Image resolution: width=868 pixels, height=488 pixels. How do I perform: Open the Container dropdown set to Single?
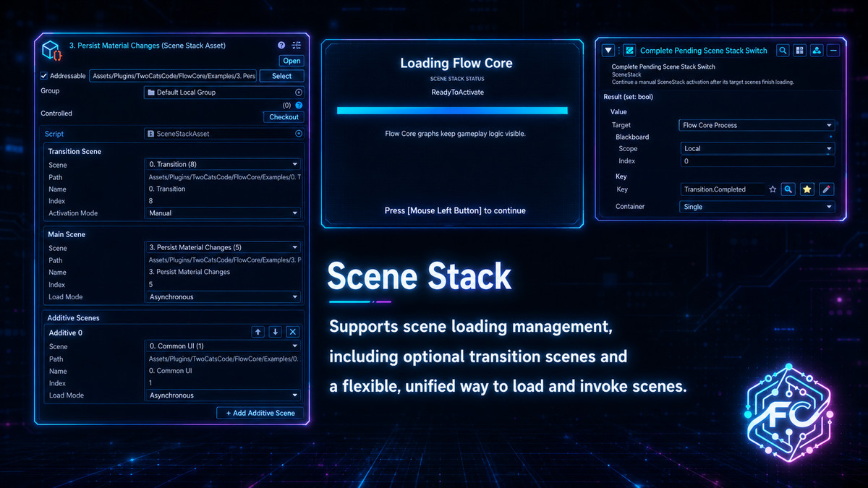pyautogui.click(x=757, y=207)
